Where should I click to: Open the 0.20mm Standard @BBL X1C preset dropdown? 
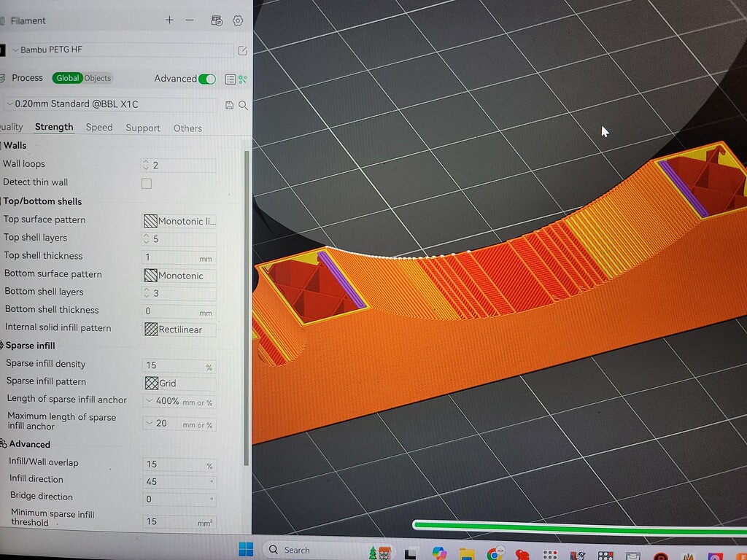click(111, 104)
